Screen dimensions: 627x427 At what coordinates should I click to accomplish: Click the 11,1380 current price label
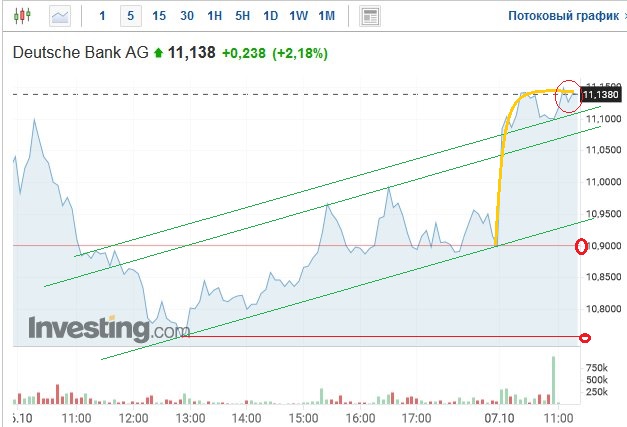tap(601, 95)
